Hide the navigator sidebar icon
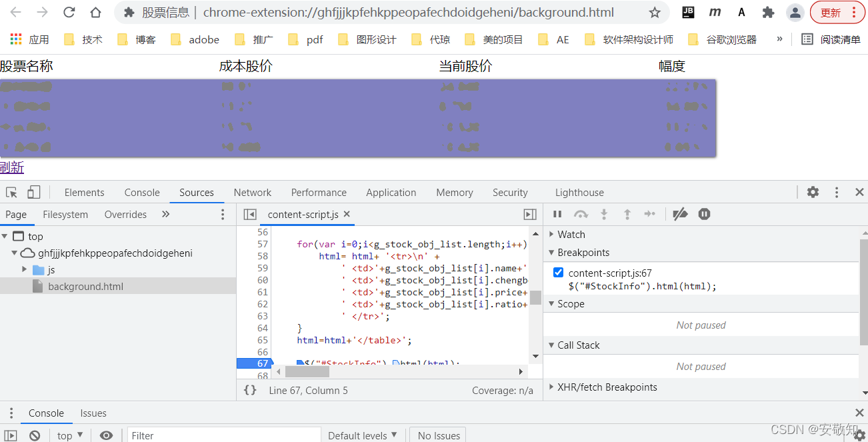 pos(250,214)
